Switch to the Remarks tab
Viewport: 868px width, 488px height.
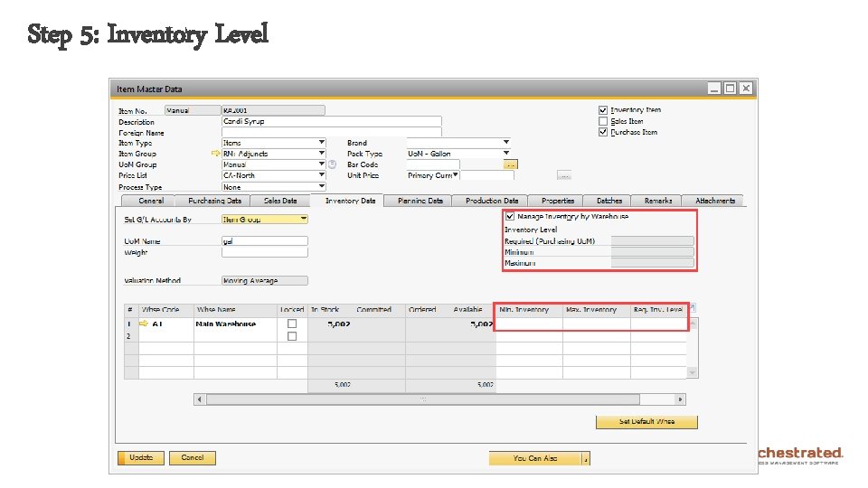(657, 201)
